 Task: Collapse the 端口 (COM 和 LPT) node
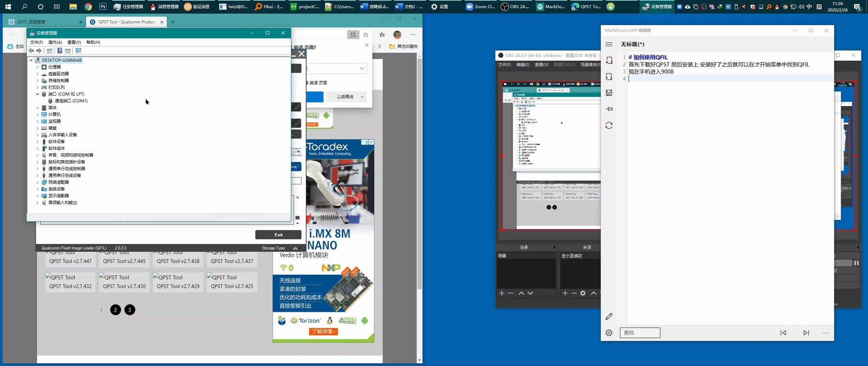coord(38,94)
